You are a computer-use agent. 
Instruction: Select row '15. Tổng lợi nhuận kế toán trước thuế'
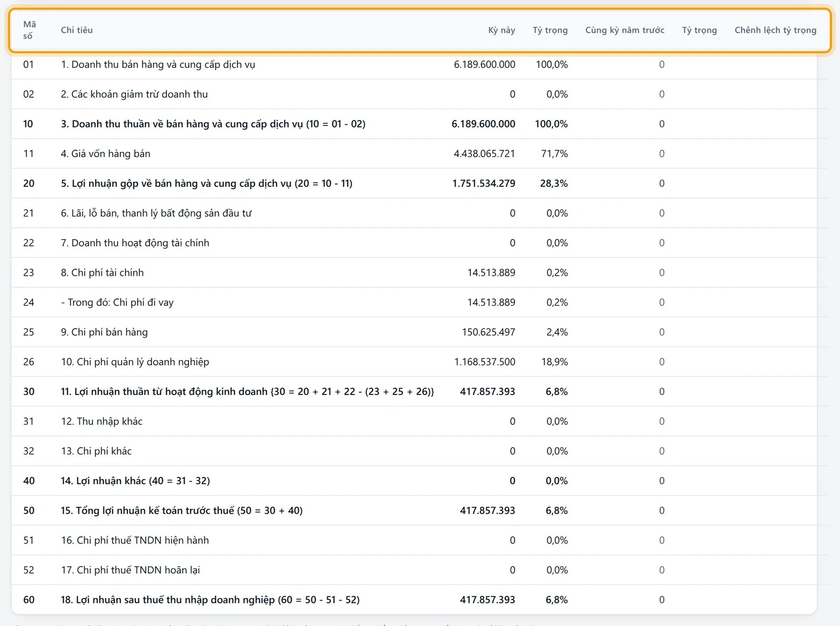pyautogui.click(x=414, y=510)
